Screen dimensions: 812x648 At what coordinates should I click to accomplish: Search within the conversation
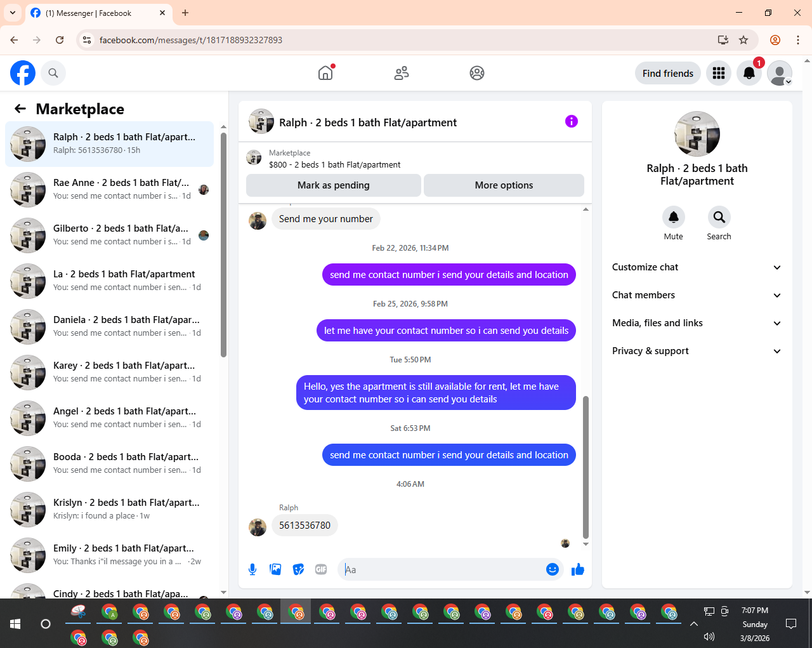[x=719, y=217]
